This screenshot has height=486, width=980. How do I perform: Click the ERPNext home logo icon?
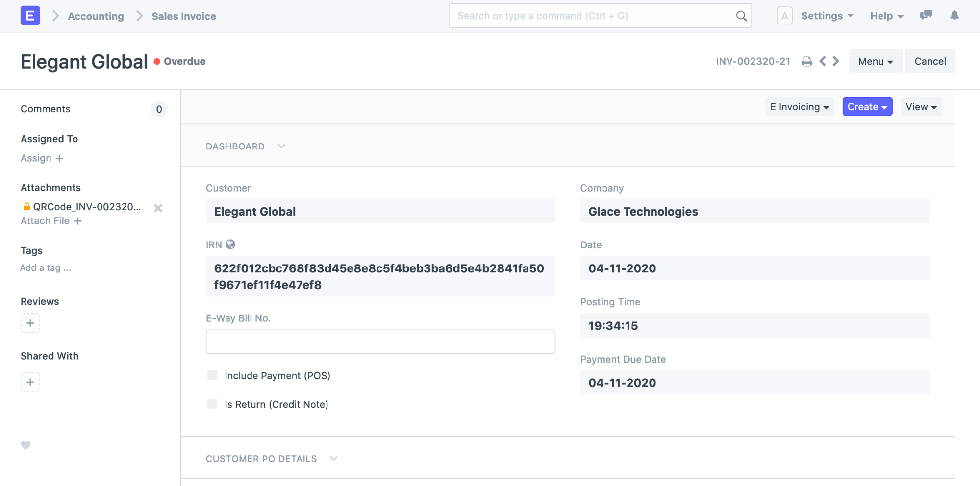[30, 16]
